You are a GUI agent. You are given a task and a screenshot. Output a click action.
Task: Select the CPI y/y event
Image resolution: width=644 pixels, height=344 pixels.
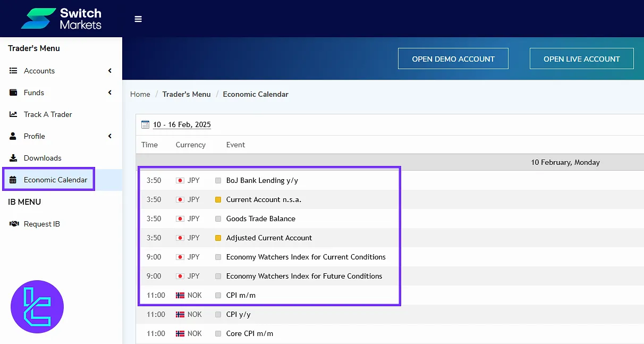(x=239, y=314)
